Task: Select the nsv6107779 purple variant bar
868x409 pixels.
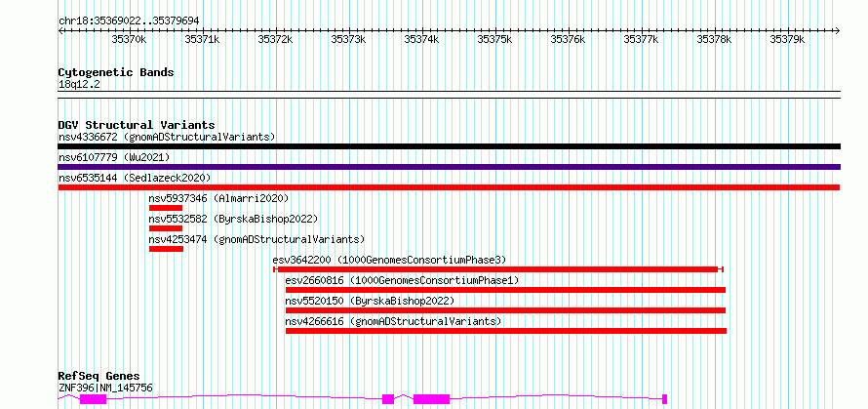Action: tap(449, 167)
